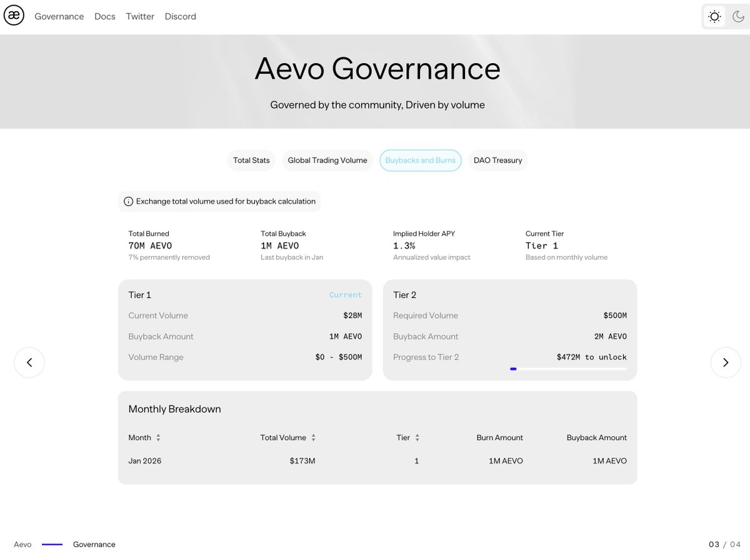Select the Global Trading Volume tab

click(327, 161)
